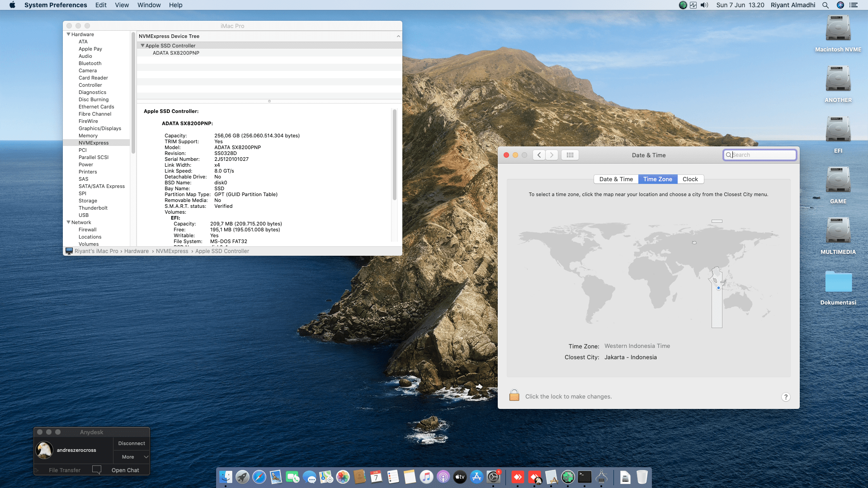Collapse the Network section in sidebar
The height and width of the screenshot is (488, 868).
pyautogui.click(x=69, y=222)
